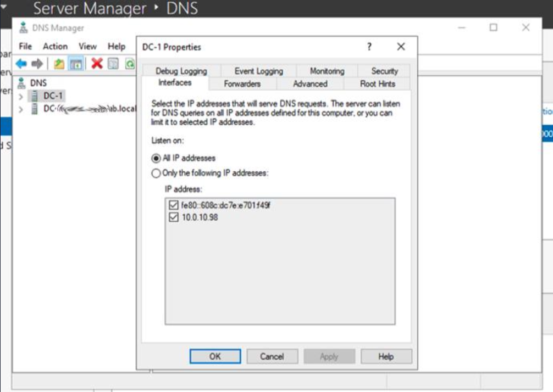Click the green Refresh icon in toolbar
The width and height of the screenshot is (553, 392).
pos(130,64)
